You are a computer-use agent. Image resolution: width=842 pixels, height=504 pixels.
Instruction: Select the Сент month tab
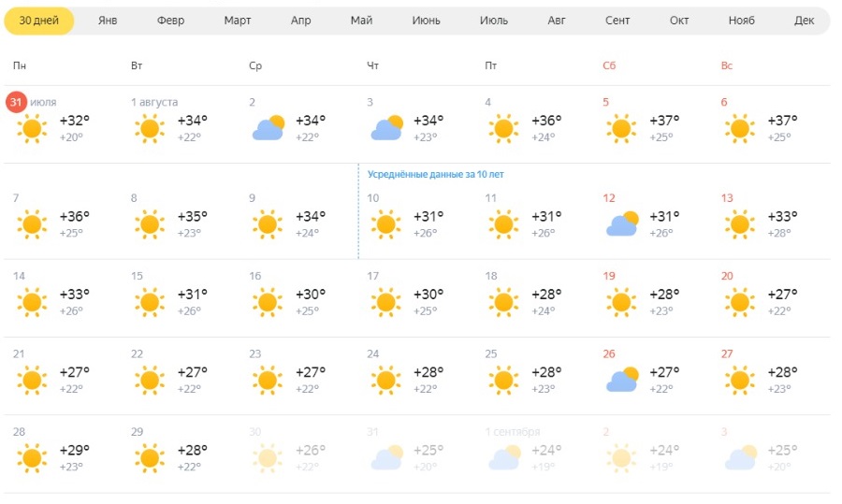617,21
